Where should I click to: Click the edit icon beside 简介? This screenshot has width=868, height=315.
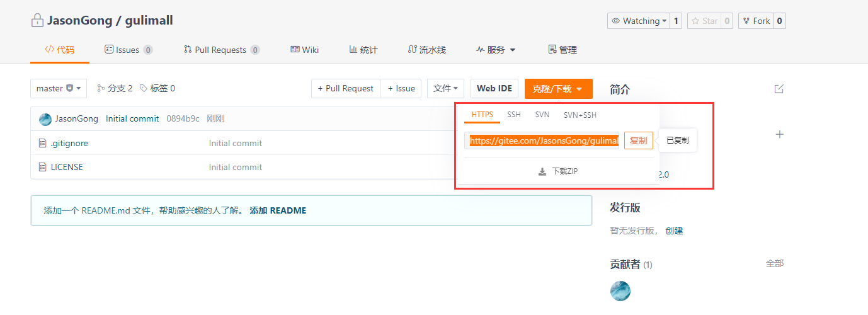[779, 89]
